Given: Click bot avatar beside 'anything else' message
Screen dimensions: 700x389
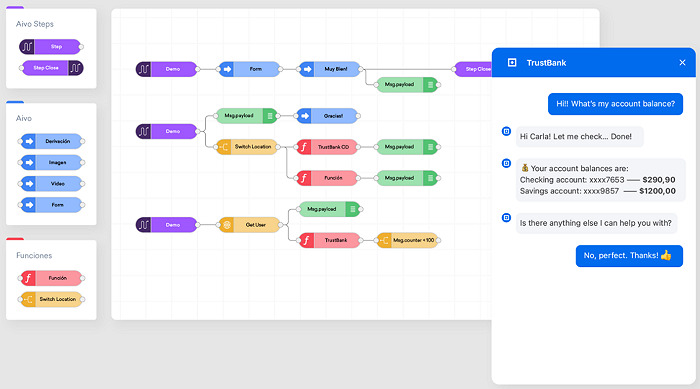Looking at the screenshot, I should pos(506,218).
